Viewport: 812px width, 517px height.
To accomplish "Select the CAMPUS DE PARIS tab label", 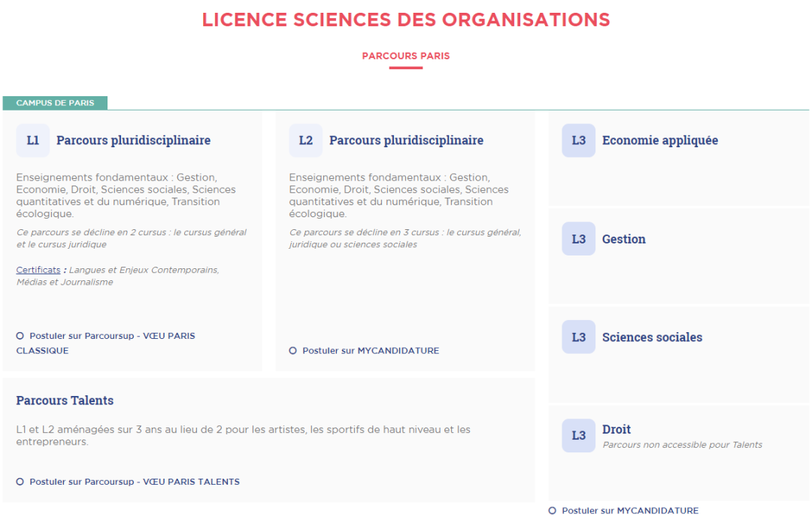I will point(55,103).
